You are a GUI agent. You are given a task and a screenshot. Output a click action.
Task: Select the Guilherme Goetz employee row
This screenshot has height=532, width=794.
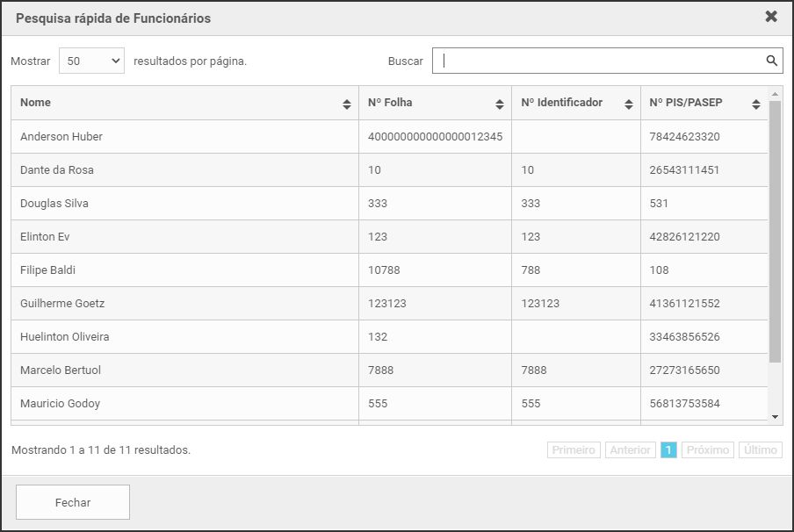point(62,304)
